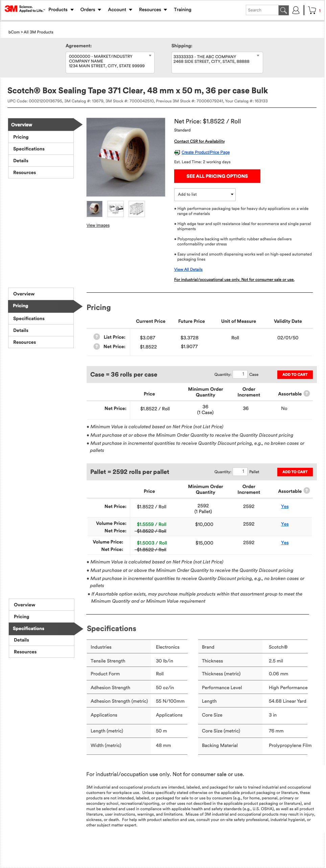Open the Account menu
This screenshot has height=868, width=326.
click(120, 9)
